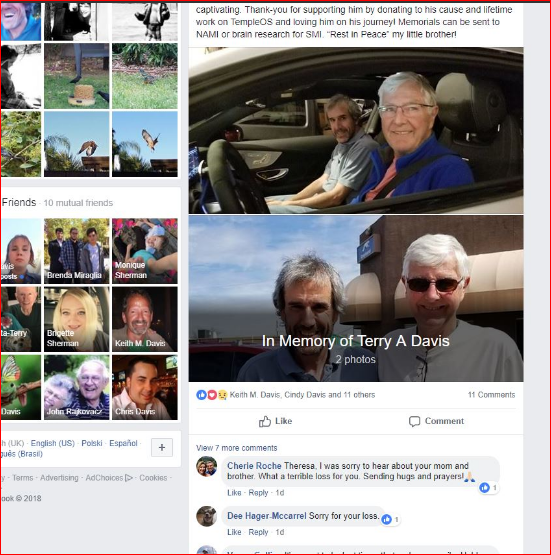The height and width of the screenshot is (555, 551).
Task: Click like badge on Dee Hager-Mccarrel comment
Action: pos(386,519)
